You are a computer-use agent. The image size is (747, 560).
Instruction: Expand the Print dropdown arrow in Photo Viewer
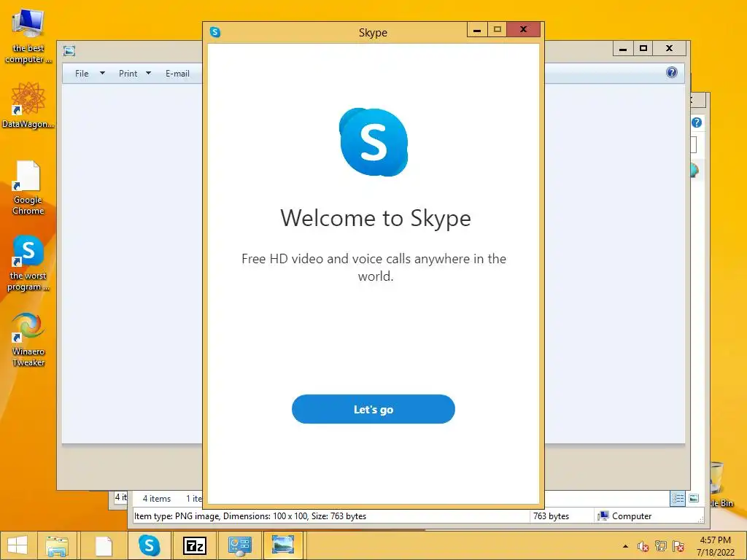coord(148,74)
